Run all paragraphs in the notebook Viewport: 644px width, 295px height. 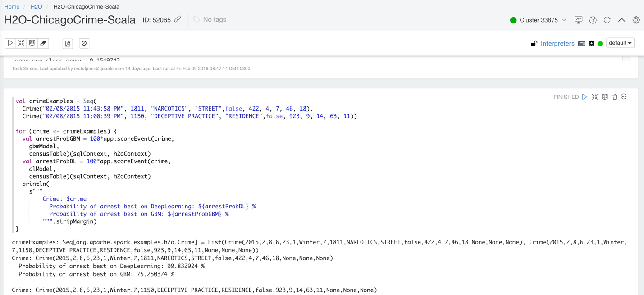tap(10, 43)
